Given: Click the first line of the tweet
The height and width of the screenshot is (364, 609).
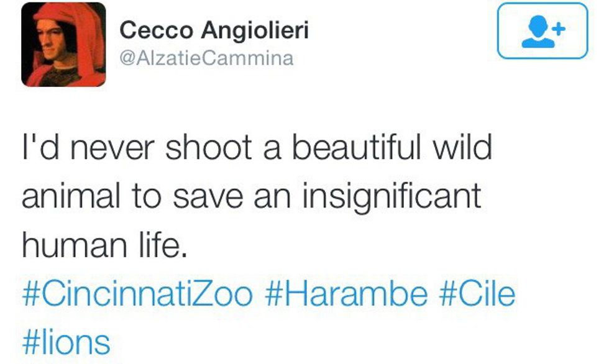Looking at the screenshot, I should point(256,150).
